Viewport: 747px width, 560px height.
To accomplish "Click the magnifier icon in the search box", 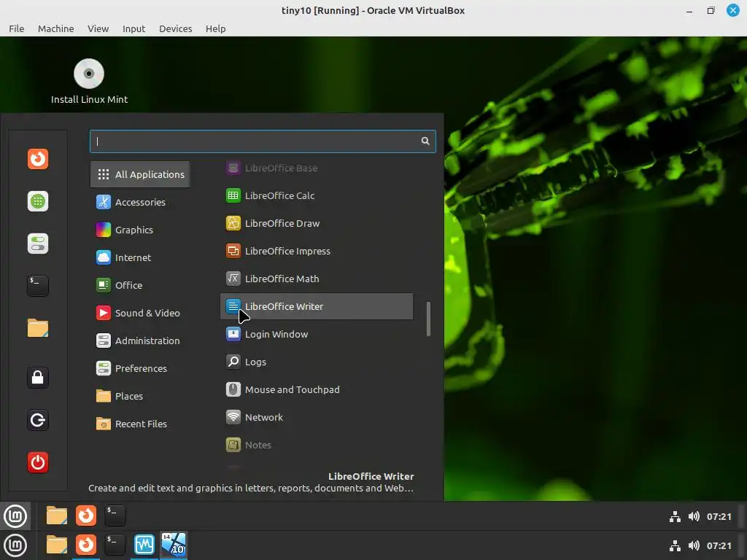I will pyautogui.click(x=425, y=141).
